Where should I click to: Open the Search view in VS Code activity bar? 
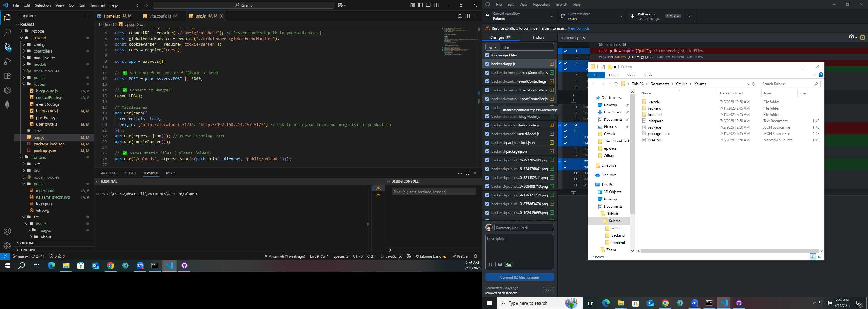[7, 32]
